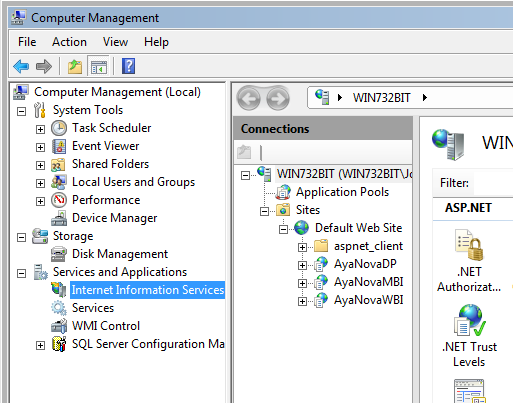Screen dimensions: 513x403
Task: Expand the Shared Folders node
Action: pyautogui.click(x=40, y=165)
